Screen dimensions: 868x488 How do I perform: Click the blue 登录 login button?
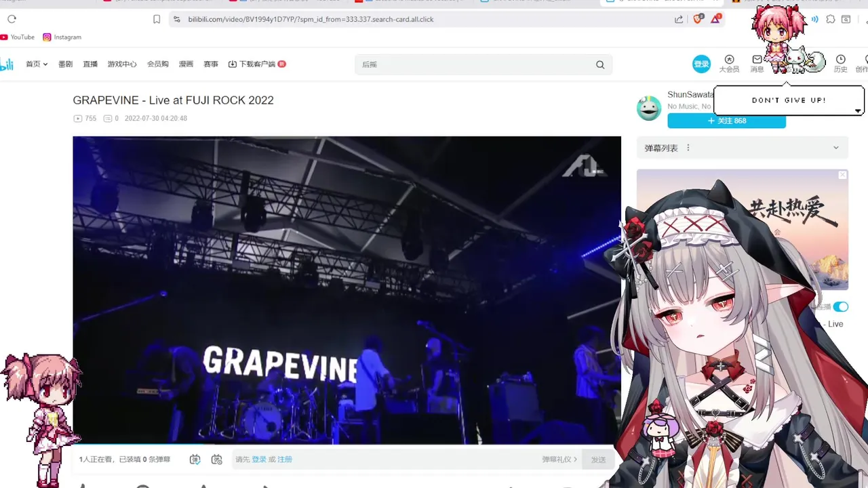pos(701,64)
